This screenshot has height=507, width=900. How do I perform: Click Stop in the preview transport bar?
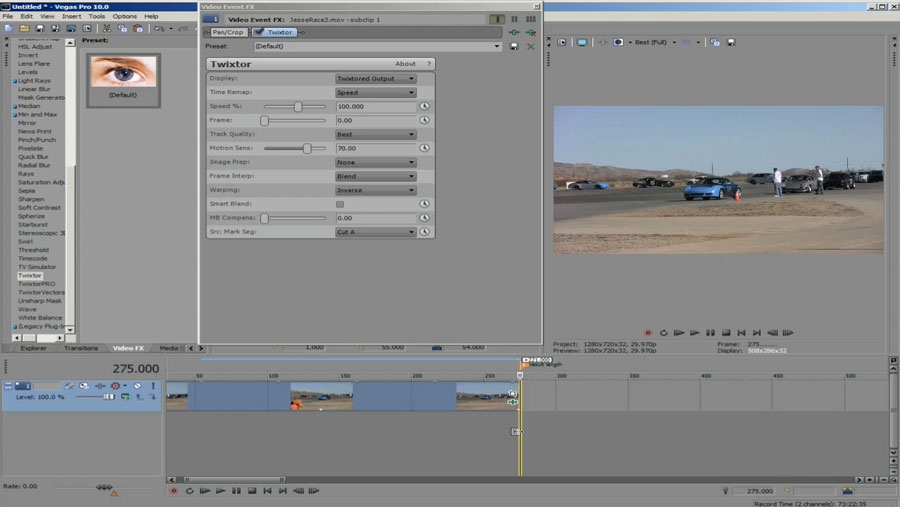coord(726,332)
